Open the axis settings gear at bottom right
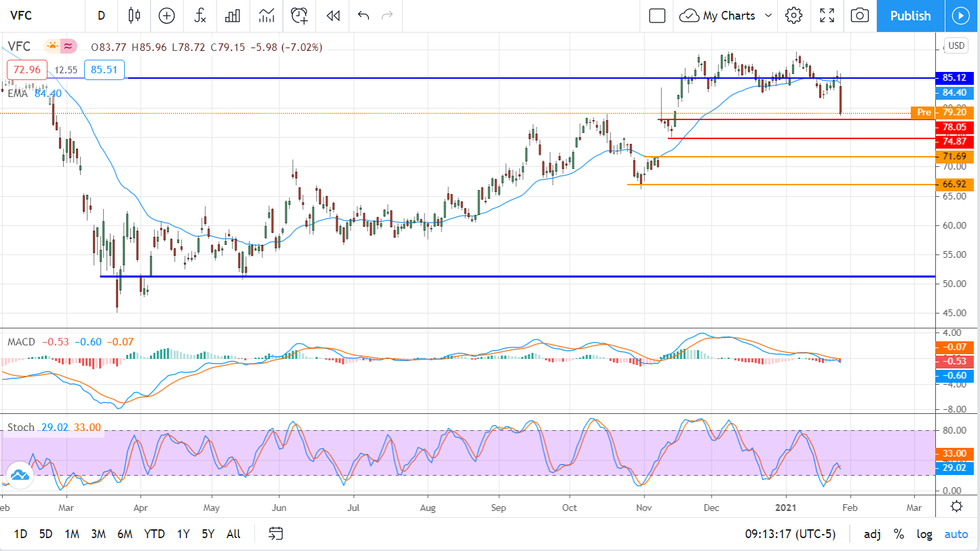The image size is (980, 551). (x=957, y=506)
